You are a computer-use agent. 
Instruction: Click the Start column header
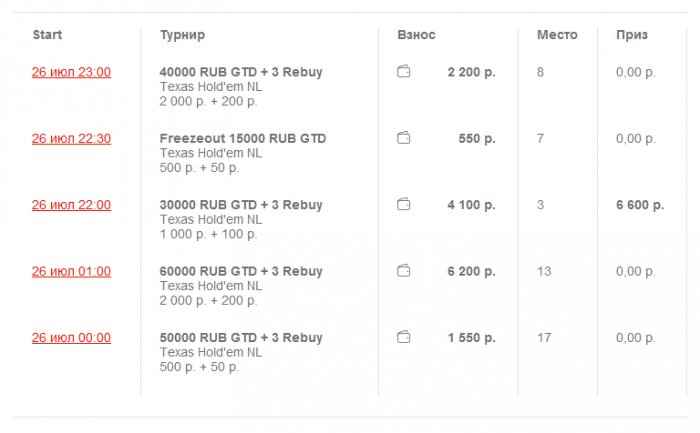[x=47, y=35]
